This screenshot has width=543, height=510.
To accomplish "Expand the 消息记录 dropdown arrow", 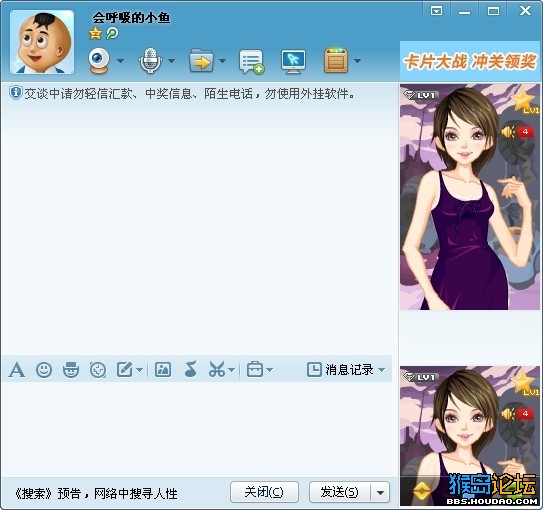I will 382,370.
